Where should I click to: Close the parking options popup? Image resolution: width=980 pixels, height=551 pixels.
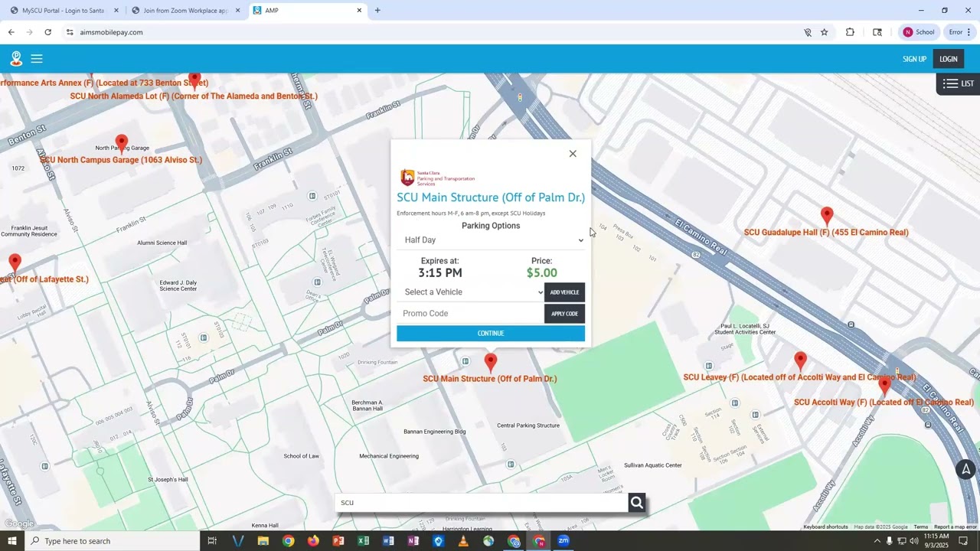pos(573,154)
